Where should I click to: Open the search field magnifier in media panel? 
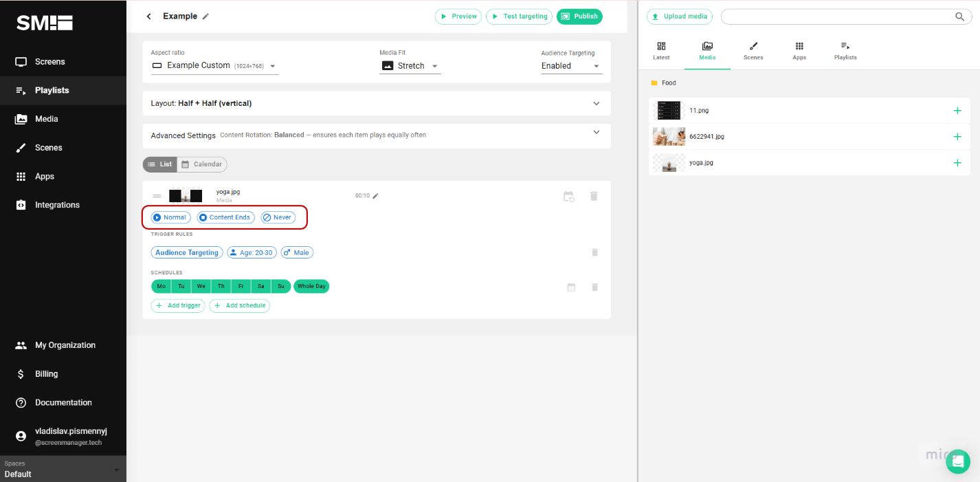tap(959, 17)
